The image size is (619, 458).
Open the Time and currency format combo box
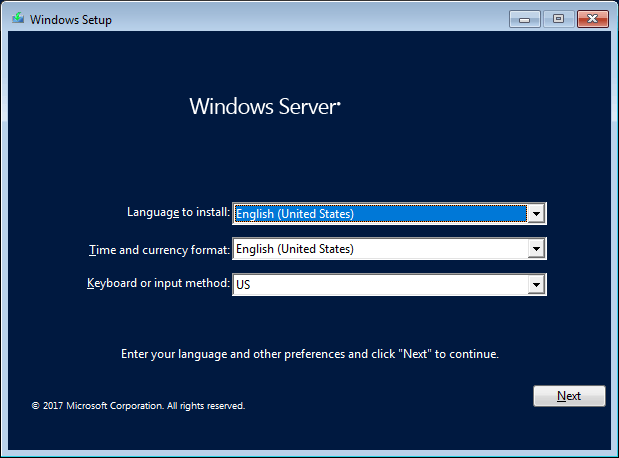click(389, 249)
